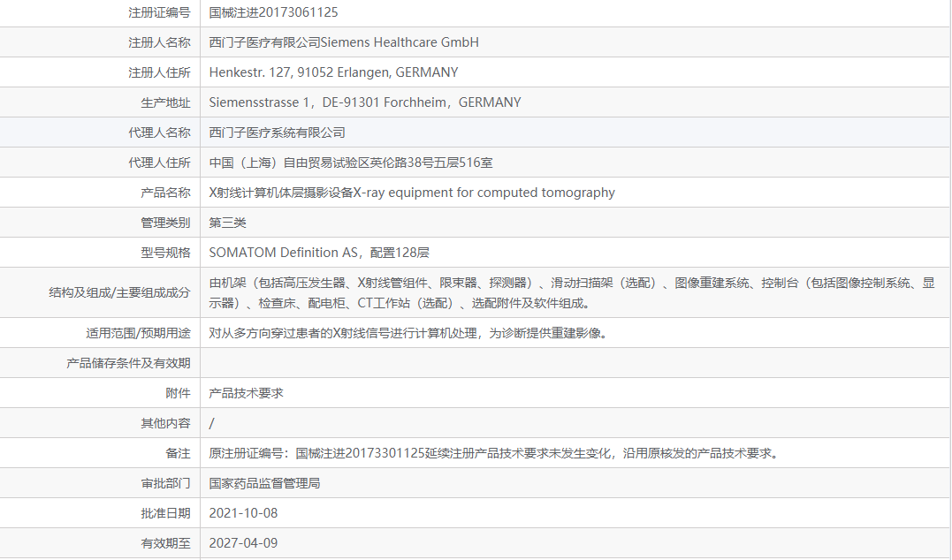Click the 产品名称 label
Viewport: 952px width, 560px height.
point(165,193)
